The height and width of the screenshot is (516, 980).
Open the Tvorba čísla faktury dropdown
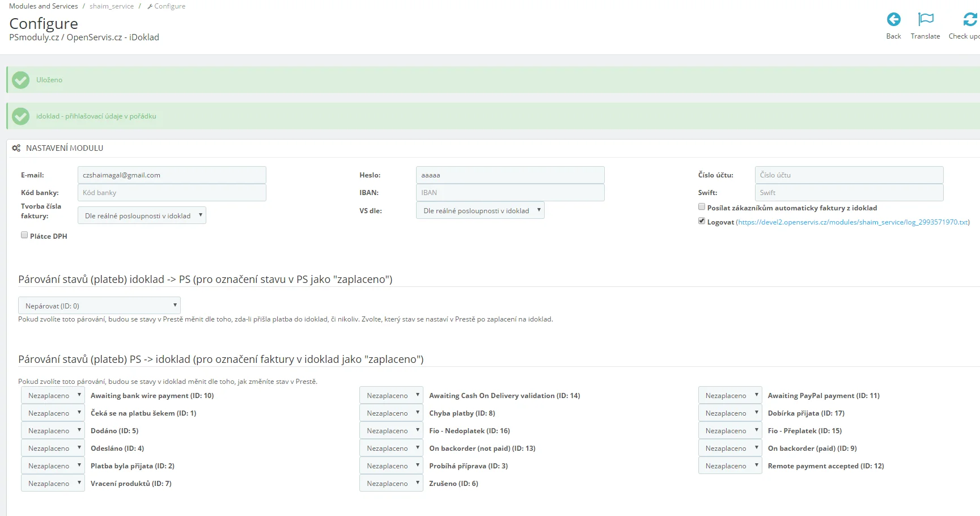pyautogui.click(x=142, y=215)
